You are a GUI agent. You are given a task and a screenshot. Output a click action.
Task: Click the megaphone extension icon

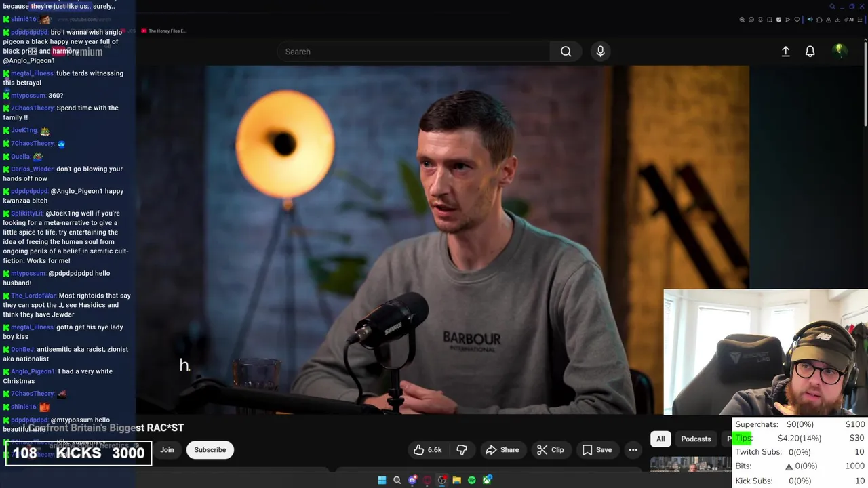coord(810,20)
